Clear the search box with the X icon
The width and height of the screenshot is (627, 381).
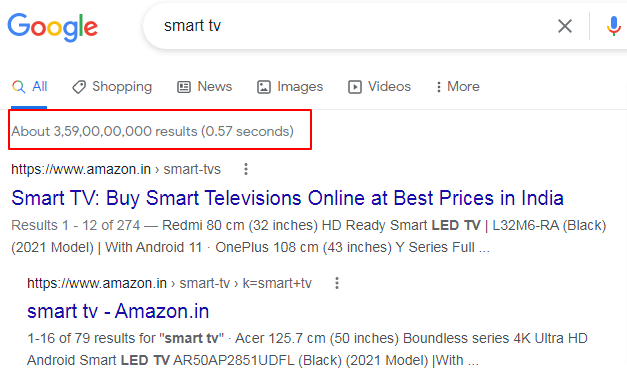(565, 26)
